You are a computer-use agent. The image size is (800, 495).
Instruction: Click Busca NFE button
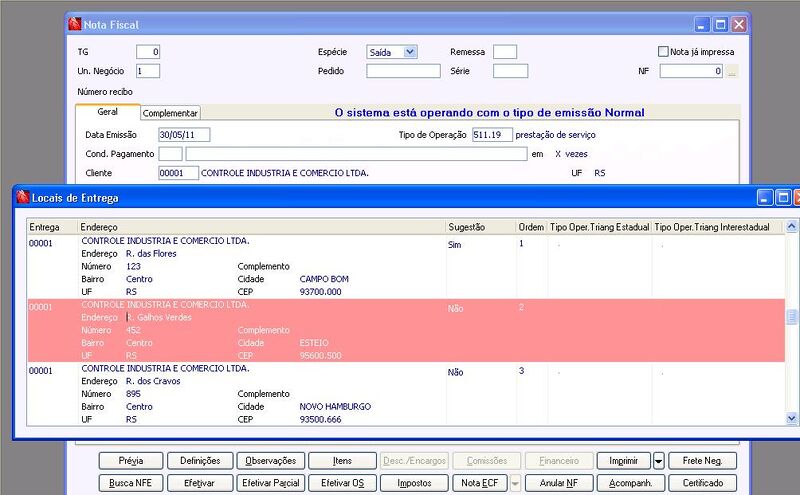click(x=131, y=483)
